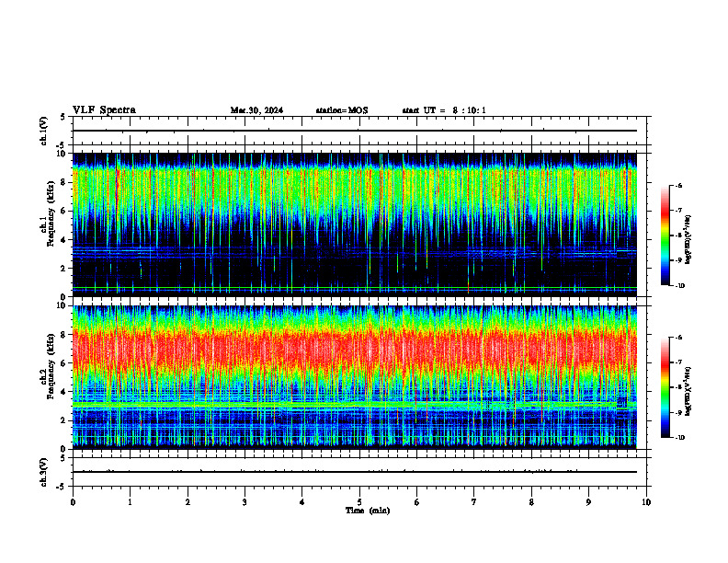
Task: Select the date text "Mar.30, 2024"
Action: 256,110
